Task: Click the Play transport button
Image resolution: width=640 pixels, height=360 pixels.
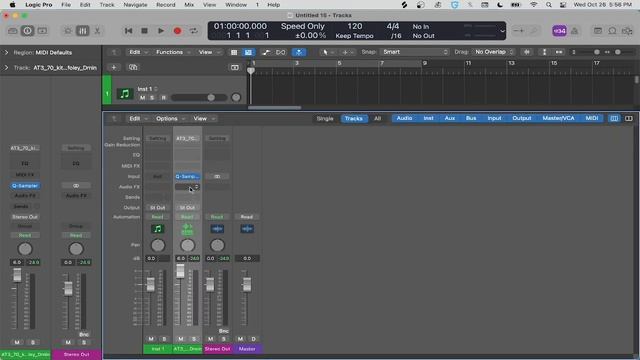Action: click(x=161, y=31)
